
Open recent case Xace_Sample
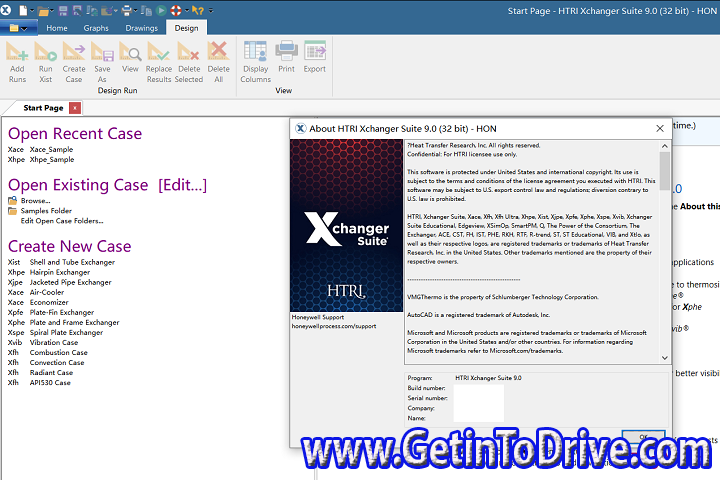(51, 149)
